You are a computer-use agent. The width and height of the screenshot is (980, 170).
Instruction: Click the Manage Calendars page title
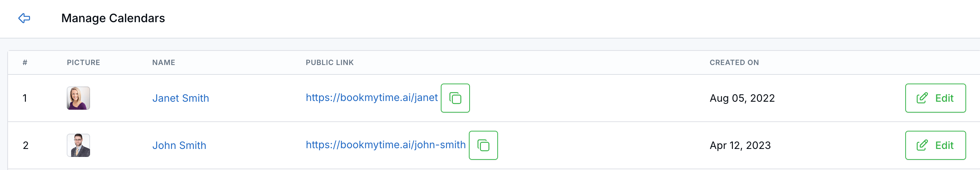pos(113,18)
